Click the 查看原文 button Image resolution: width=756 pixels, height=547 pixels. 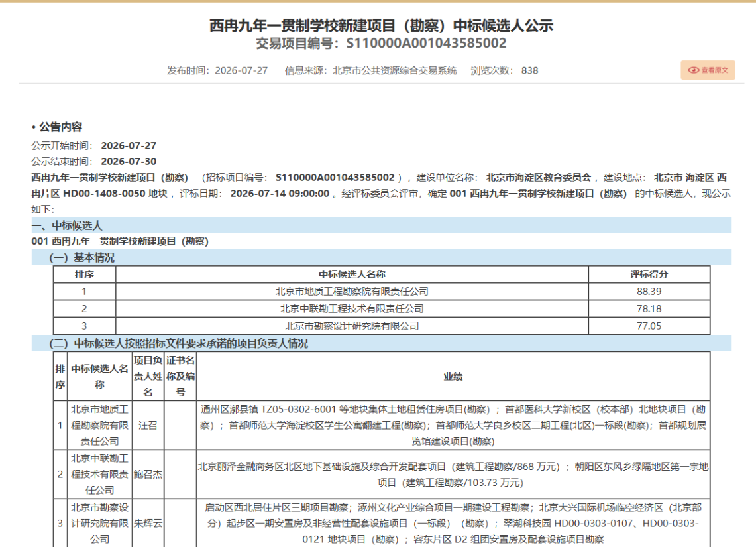[x=708, y=70]
